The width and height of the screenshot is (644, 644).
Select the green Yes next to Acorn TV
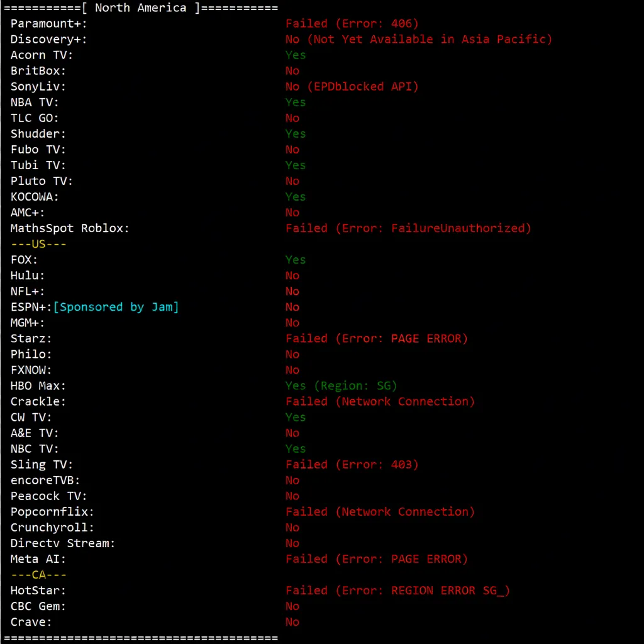[296, 55]
